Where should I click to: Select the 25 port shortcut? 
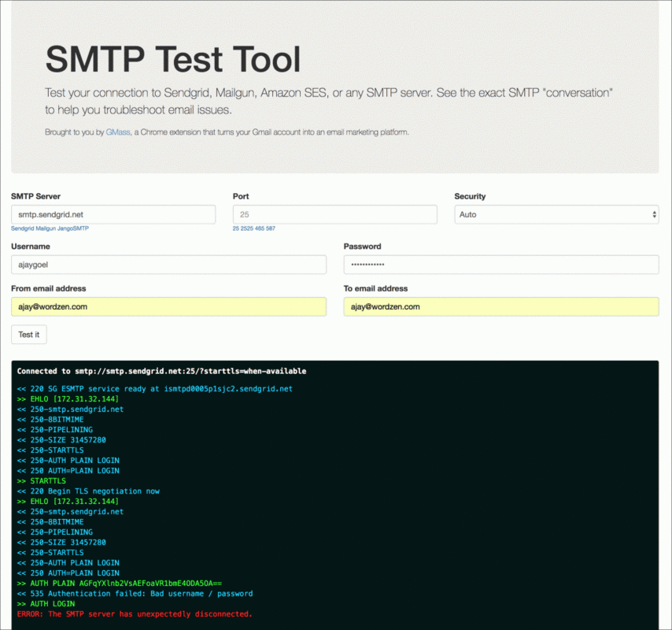235,228
